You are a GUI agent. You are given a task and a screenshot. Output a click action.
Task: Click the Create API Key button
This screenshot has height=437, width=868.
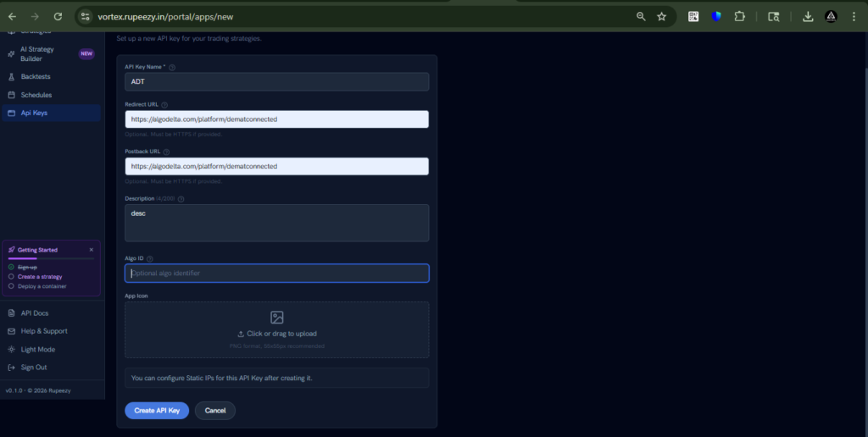(x=157, y=411)
